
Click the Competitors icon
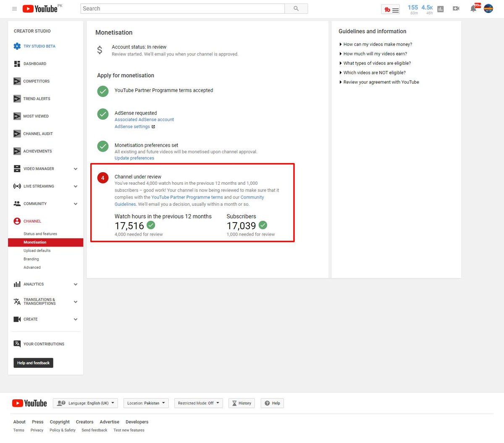pos(17,81)
